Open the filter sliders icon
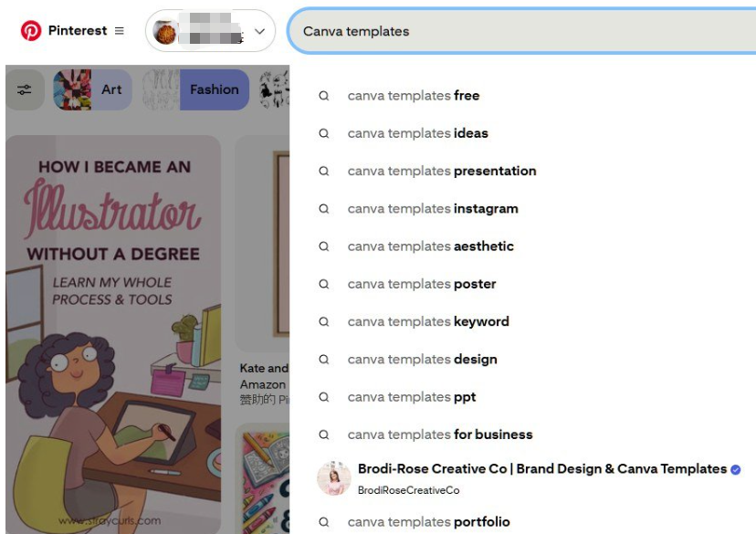 pos(24,89)
